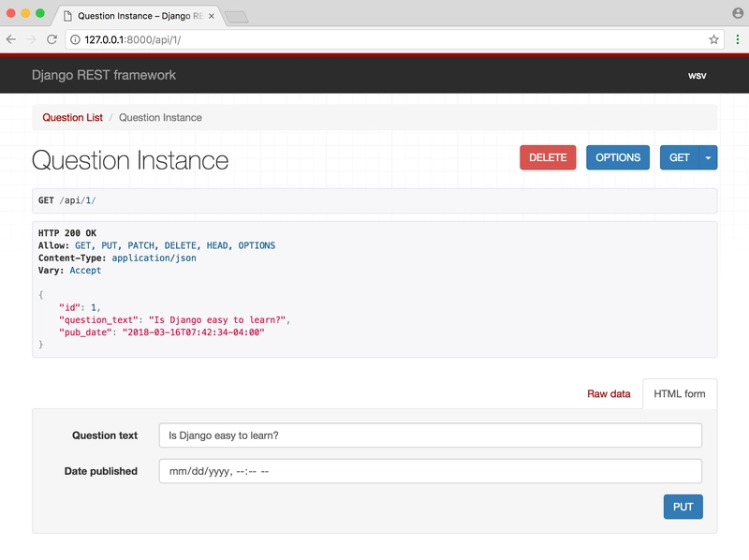Focus the address bar showing 127.0.0.1:8000/api/1/
This screenshot has height=560, width=749.
[394, 39]
